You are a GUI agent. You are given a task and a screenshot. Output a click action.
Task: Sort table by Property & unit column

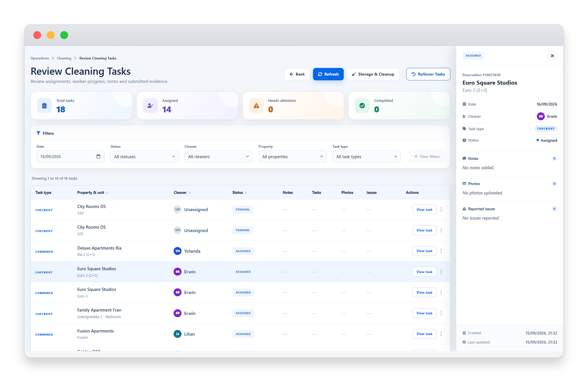click(x=93, y=192)
